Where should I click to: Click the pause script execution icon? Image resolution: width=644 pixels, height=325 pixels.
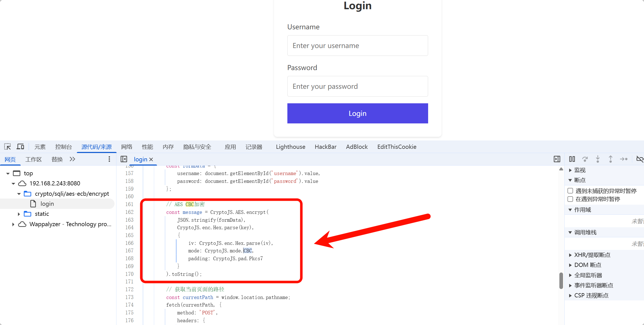(572, 159)
